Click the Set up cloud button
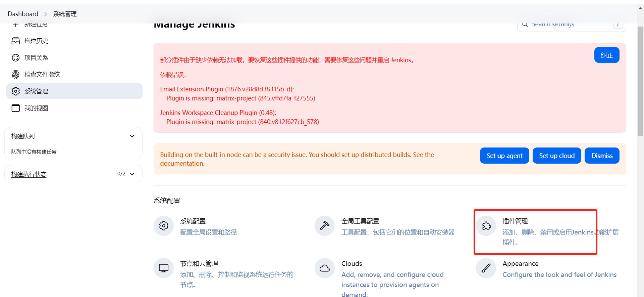644x297 pixels. pyautogui.click(x=557, y=156)
